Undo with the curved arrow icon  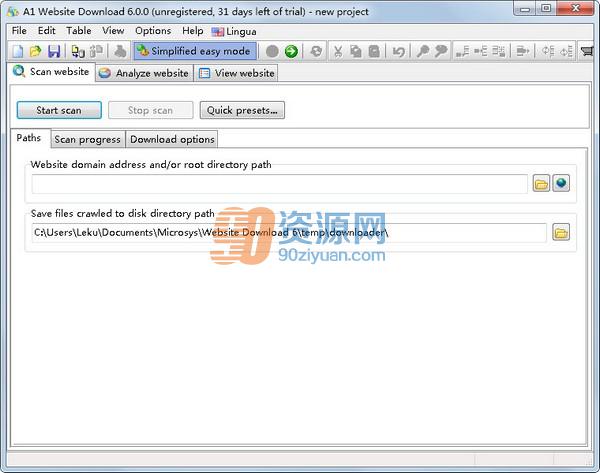[x=398, y=51]
